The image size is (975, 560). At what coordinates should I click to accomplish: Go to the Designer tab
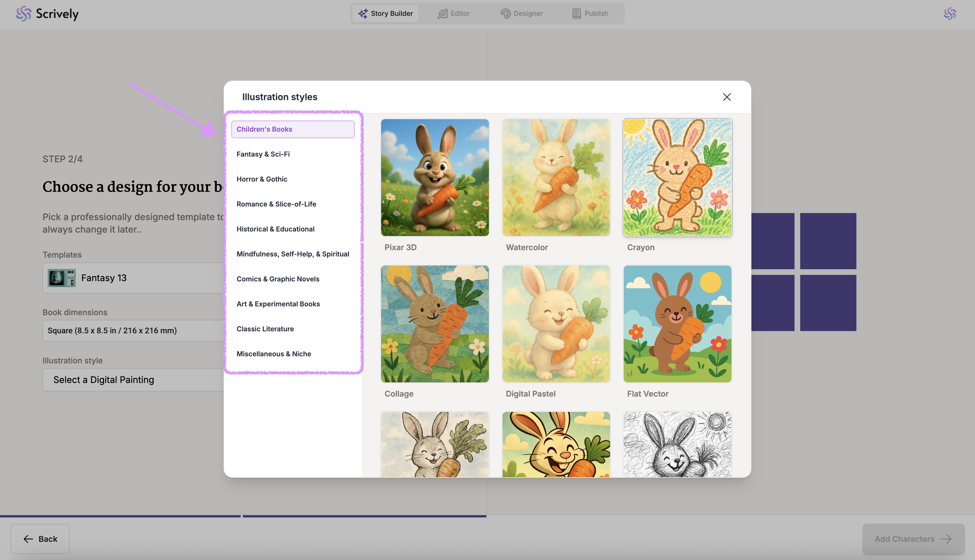pyautogui.click(x=522, y=13)
